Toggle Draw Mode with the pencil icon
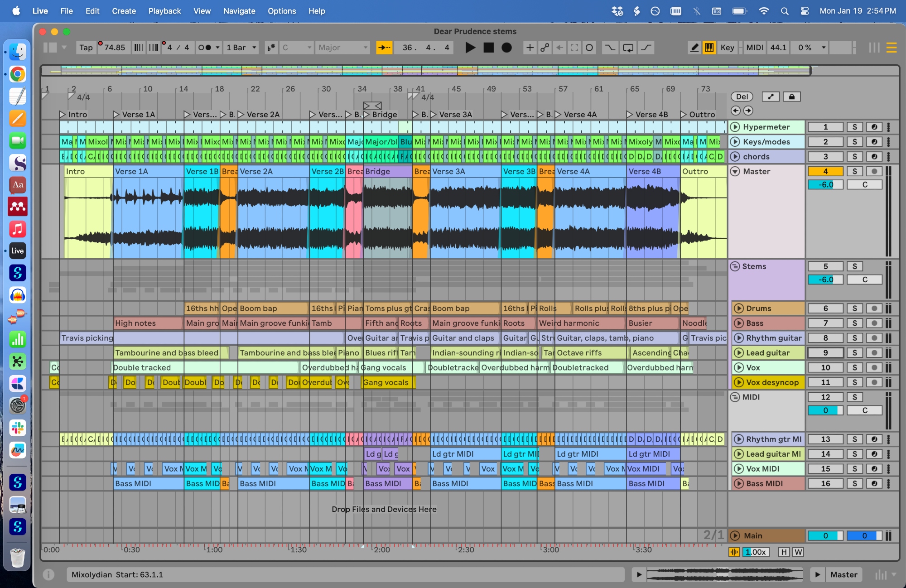This screenshot has height=588, width=906. point(694,48)
